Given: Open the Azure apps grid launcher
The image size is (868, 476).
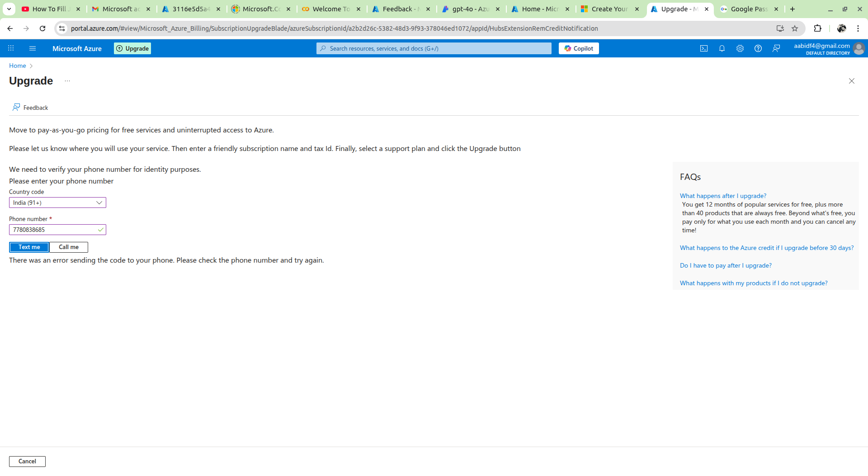Looking at the screenshot, I should [11, 48].
